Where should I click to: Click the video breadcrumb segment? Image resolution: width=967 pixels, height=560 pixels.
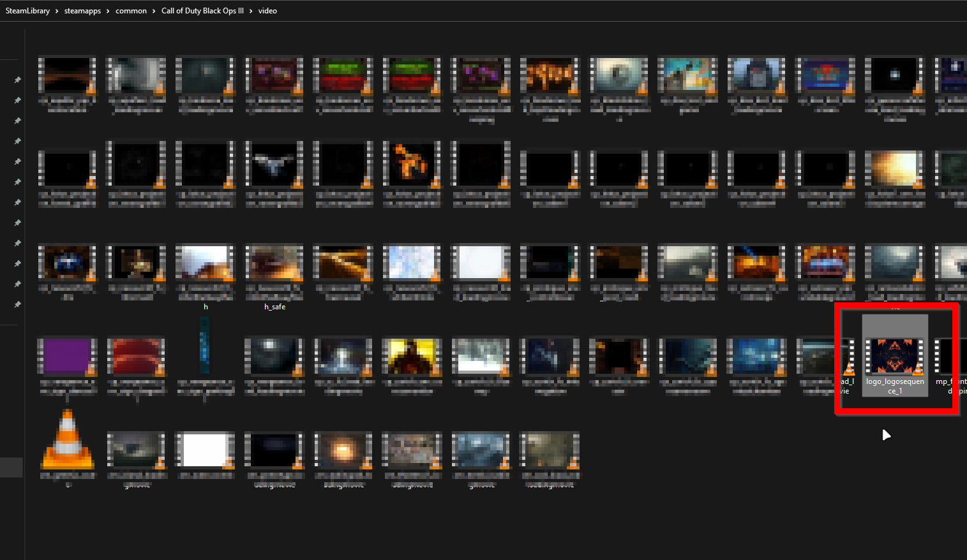pyautogui.click(x=267, y=11)
